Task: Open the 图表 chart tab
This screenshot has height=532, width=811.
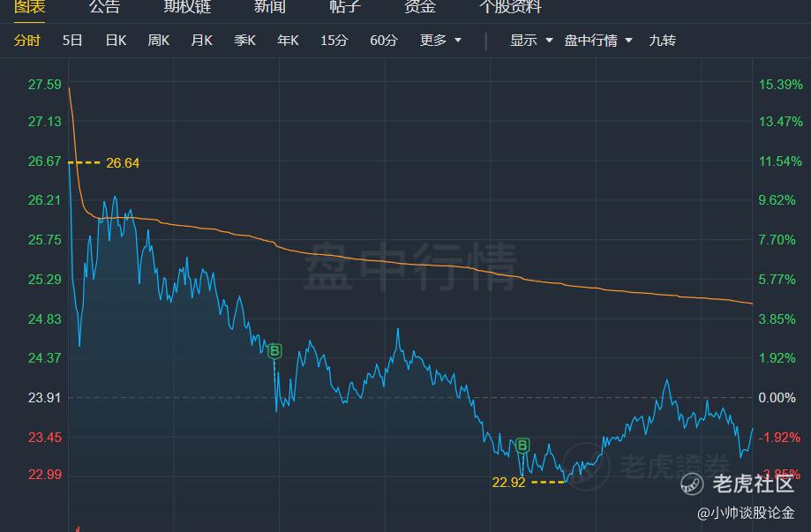Action: 29,7
